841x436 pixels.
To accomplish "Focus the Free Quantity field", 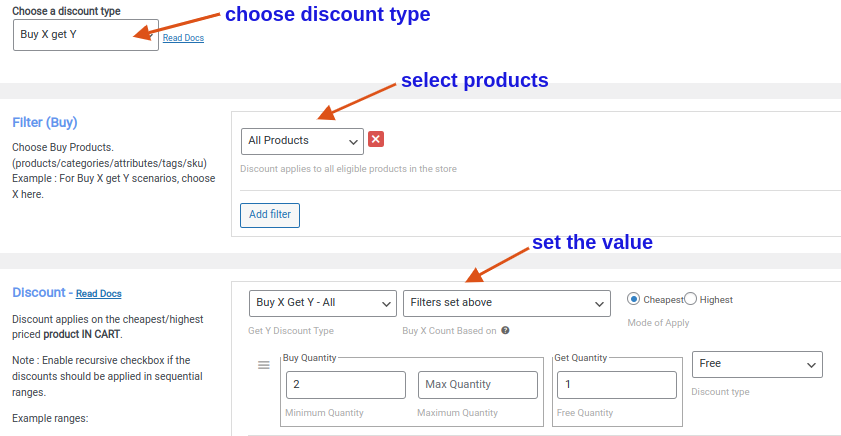I will 616,385.
